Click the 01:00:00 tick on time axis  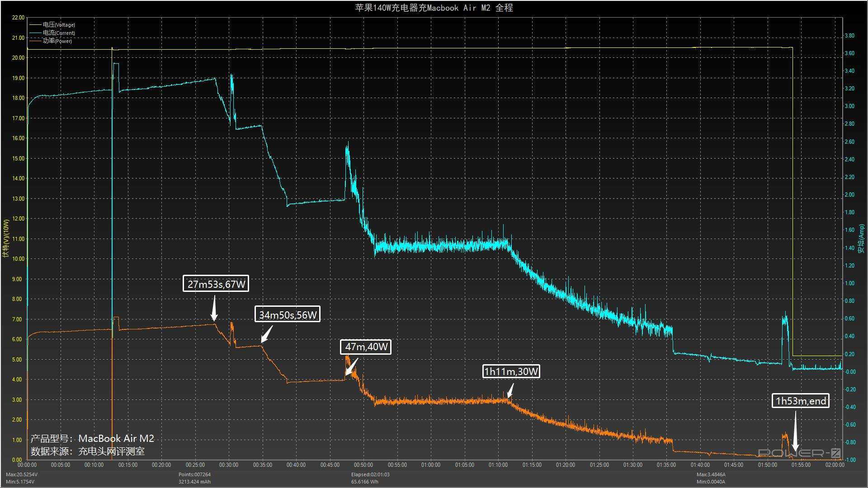point(430,465)
